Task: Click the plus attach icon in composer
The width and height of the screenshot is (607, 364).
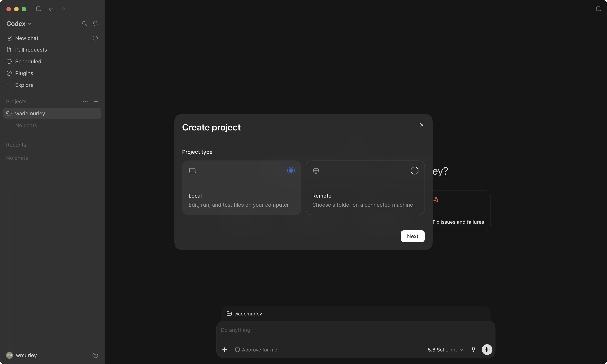Action: tap(225, 350)
